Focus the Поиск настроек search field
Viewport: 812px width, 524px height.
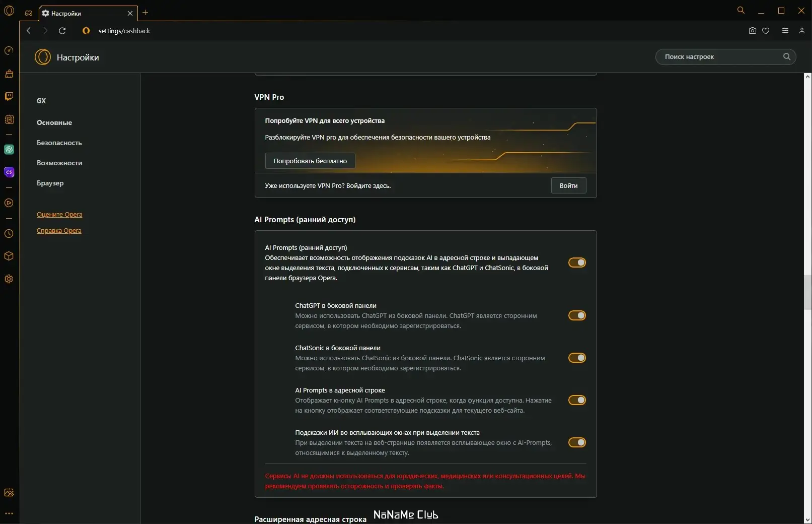pyautogui.click(x=725, y=56)
